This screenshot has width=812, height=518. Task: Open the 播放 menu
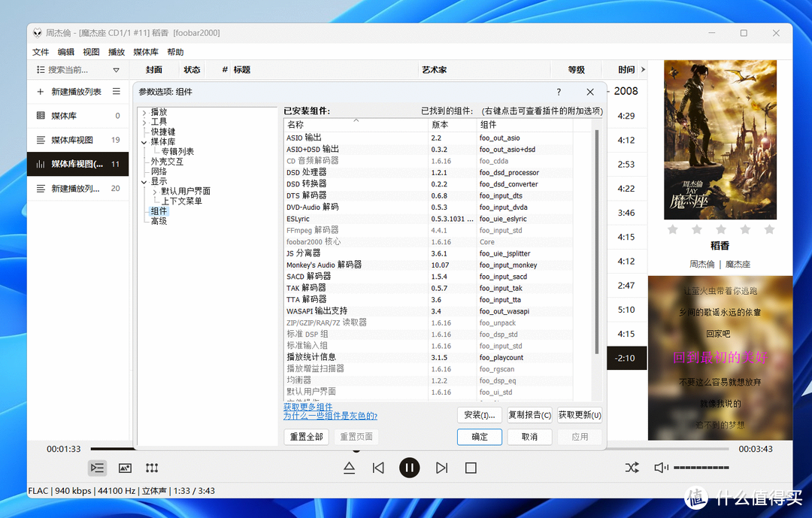point(117,52)
